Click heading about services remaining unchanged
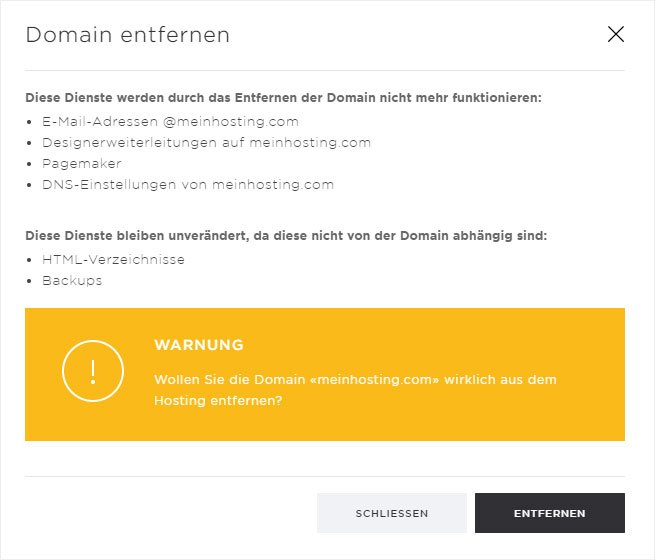The width and height of the screenshot is (655, 560). (x=286, y=236)
